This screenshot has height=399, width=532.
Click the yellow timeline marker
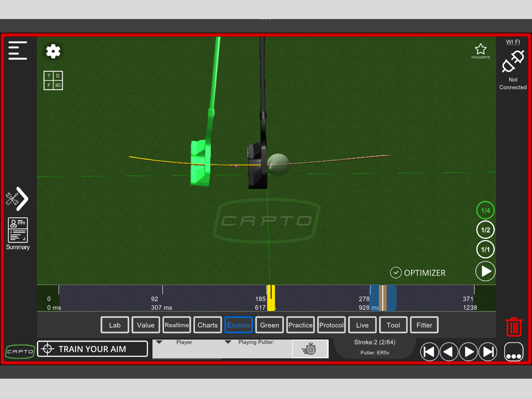tap(271, 298)
